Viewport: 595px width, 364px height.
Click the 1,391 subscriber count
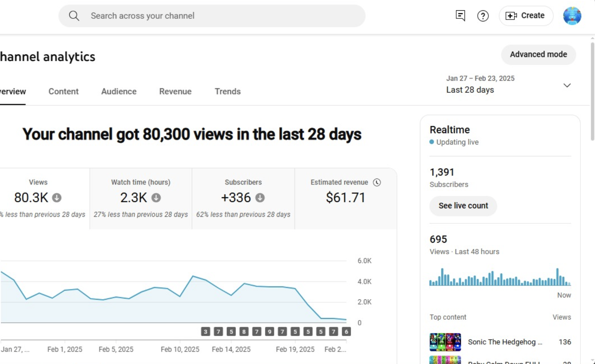tap(442, 172)
